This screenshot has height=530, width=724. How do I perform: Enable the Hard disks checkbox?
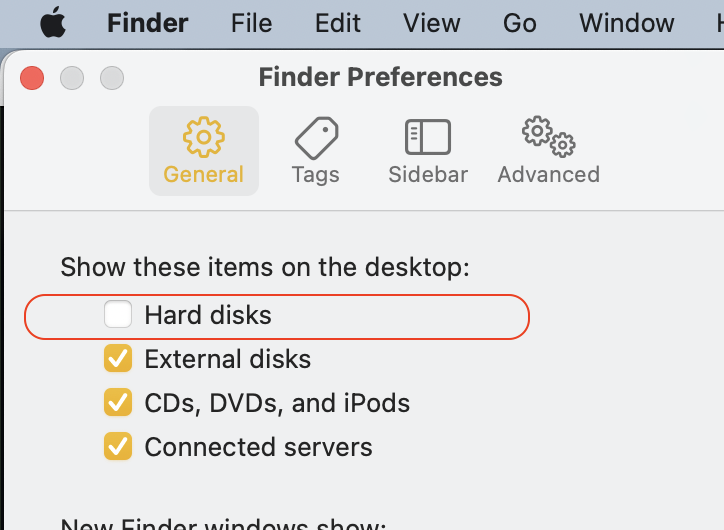(118, 315)
